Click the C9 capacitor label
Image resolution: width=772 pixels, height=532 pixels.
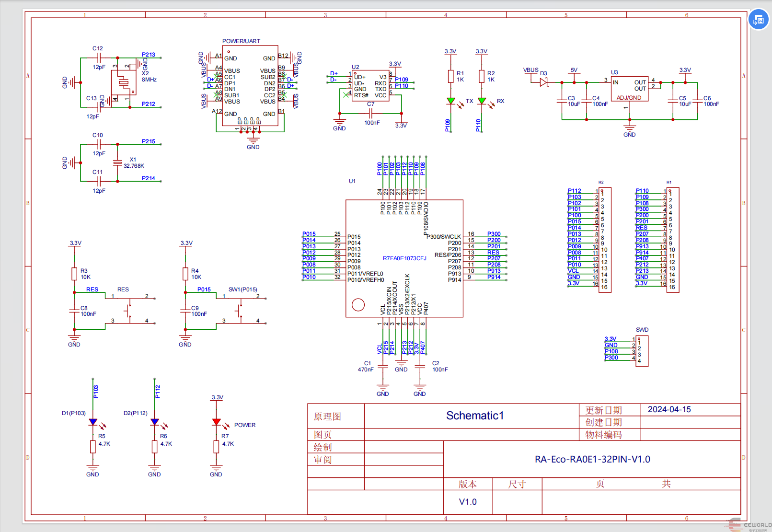tap(195, 308)
